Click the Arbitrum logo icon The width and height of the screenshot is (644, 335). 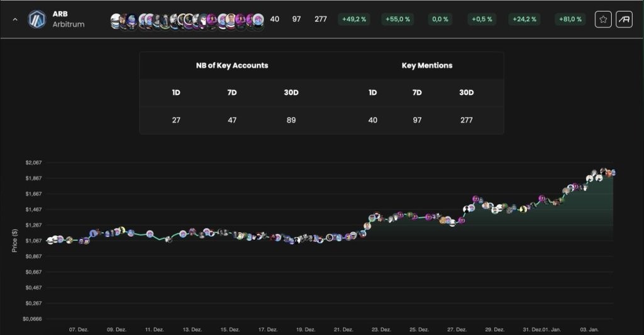click(37, 19)
